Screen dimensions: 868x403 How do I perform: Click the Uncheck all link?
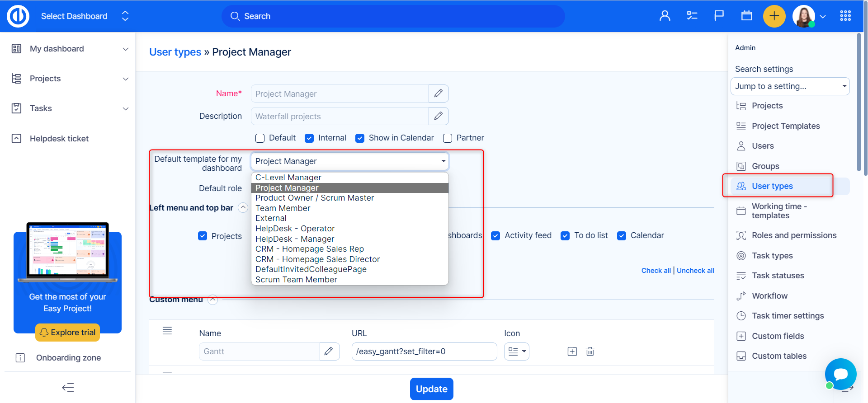(695, 271)
